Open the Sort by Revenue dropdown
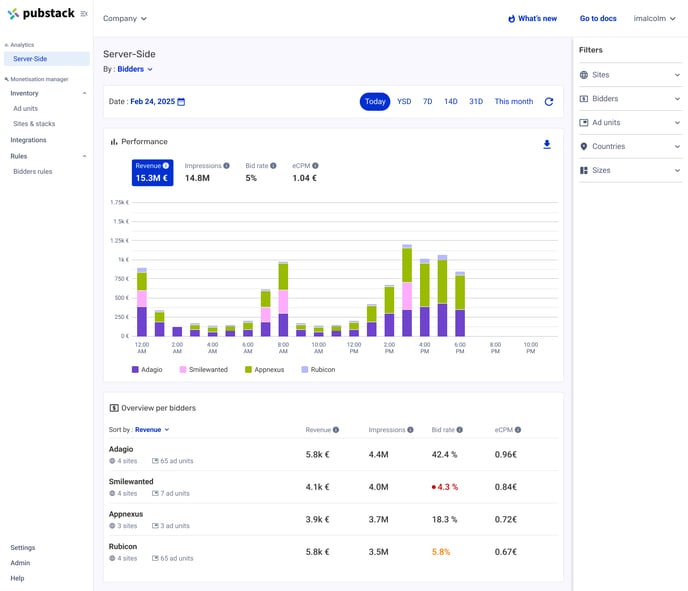The height and width of the screenshot is (591, 688). click(152, 430)
